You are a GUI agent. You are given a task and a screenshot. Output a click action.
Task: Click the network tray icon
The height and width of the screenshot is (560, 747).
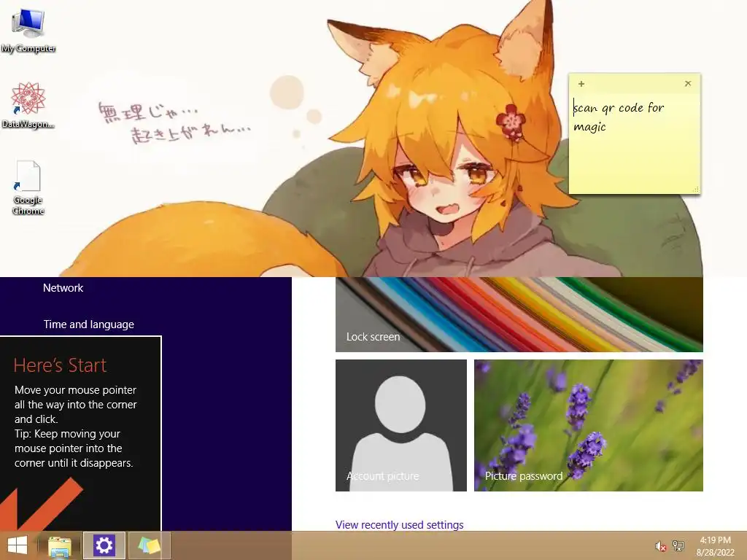pos(678,545)
